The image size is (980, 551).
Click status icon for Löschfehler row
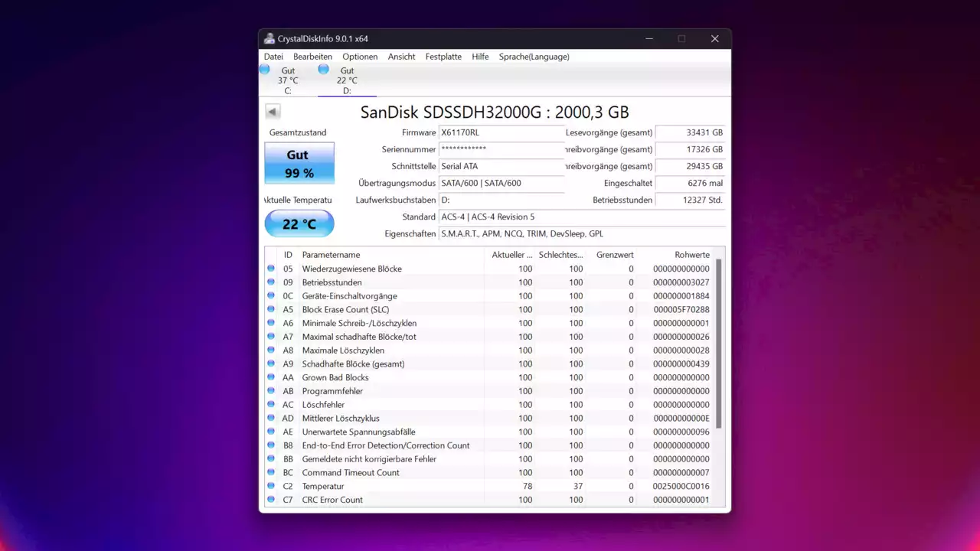tap(271, 405)
